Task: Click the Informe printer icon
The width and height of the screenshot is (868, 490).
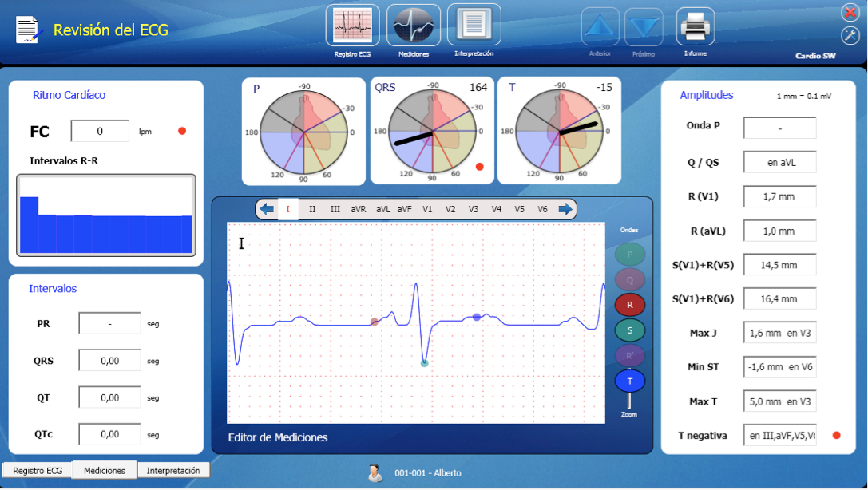Action: click(695, 26)
